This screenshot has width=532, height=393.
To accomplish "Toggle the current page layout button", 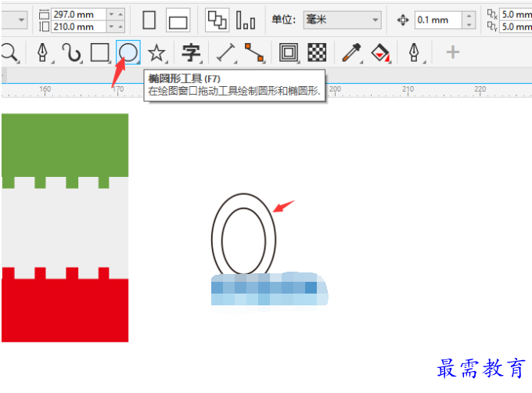I will (246, 20).
